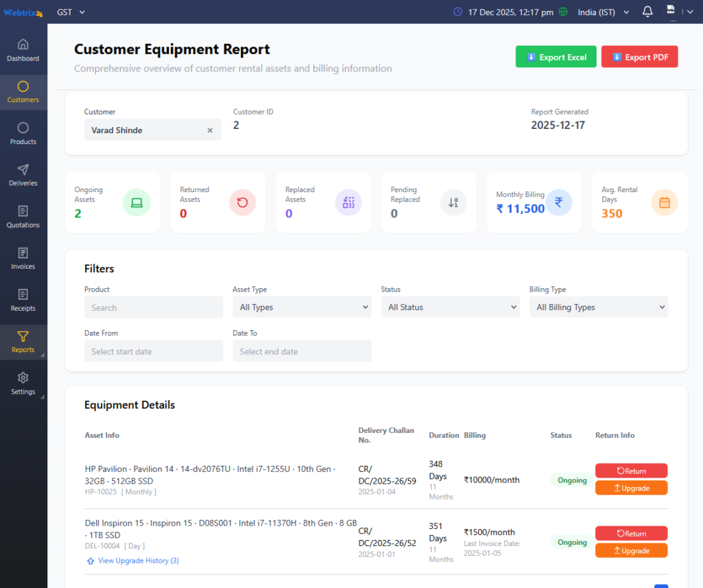This screenshot has height=588, width=703.
Task: Export the report as PDF
Action: pos(639,57)
